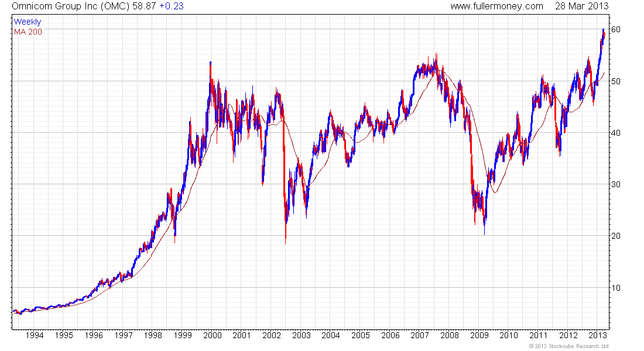Click the x-axis label '2003'

[x=302, y=335]
